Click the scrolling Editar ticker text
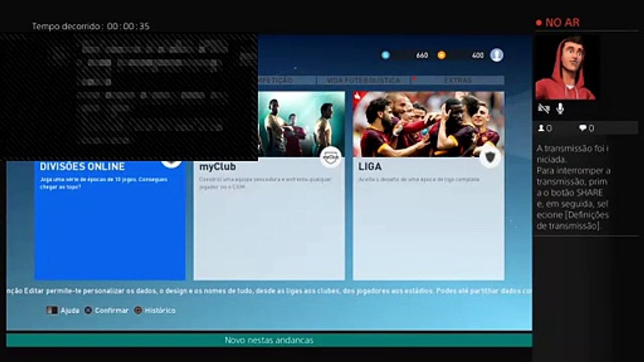 pos(269,291)
